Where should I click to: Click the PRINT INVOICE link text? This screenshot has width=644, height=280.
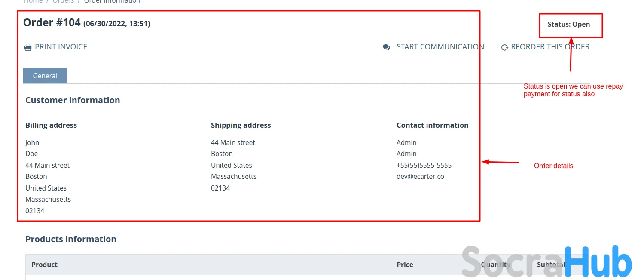(x=61, y=47)
